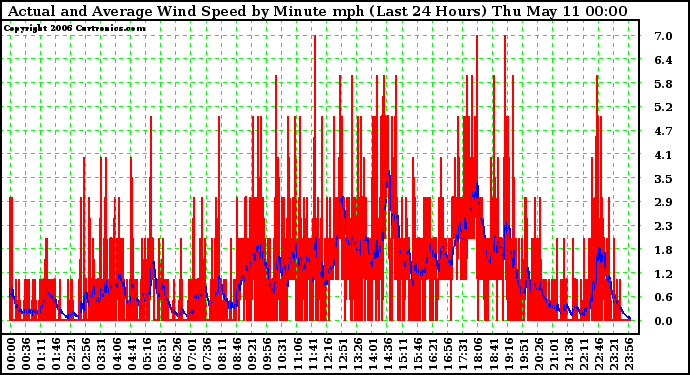The image size is (690, 375).
Task: Click the 0.6 y-axis label
Action: tap(663, 297)
